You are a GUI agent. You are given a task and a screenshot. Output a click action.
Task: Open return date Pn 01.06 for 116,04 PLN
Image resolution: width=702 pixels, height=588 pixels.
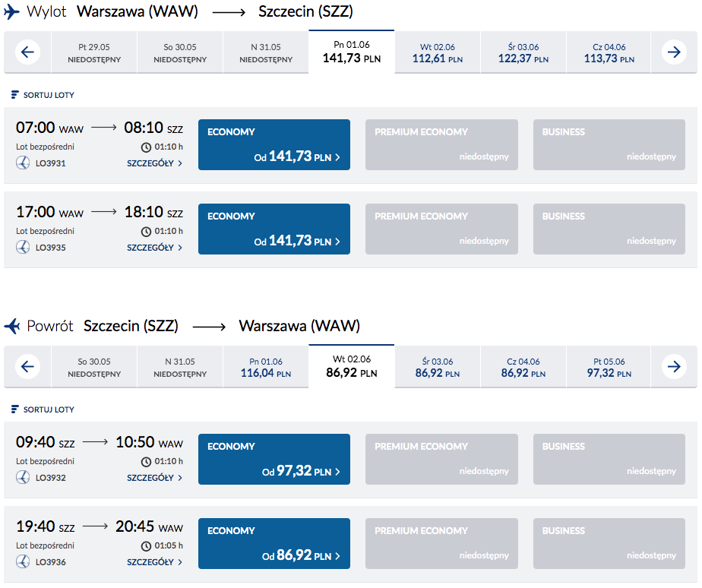266,367
